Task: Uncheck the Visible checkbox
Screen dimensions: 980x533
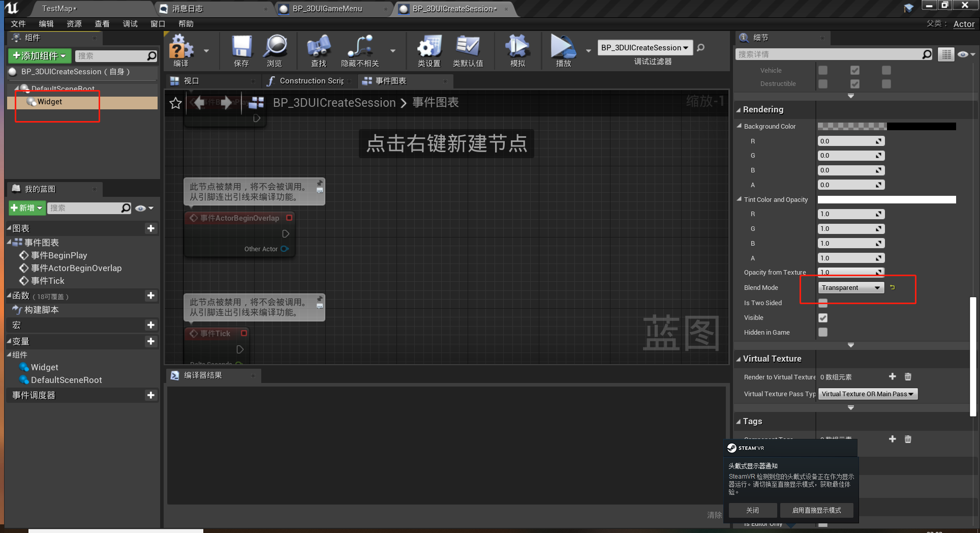Action: click(823, 318)
